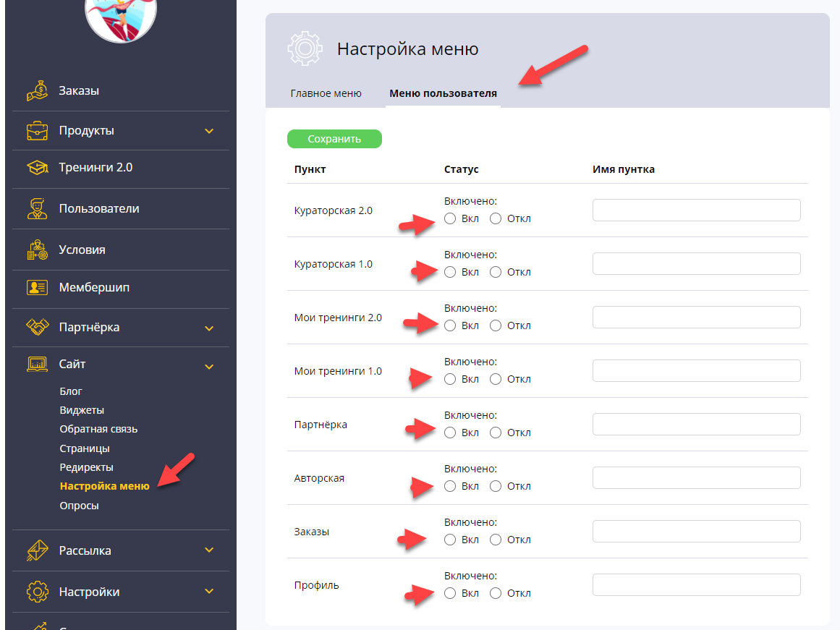
Task: Enable Вкл for Кураторская 1.0
Action: point(450,272)
